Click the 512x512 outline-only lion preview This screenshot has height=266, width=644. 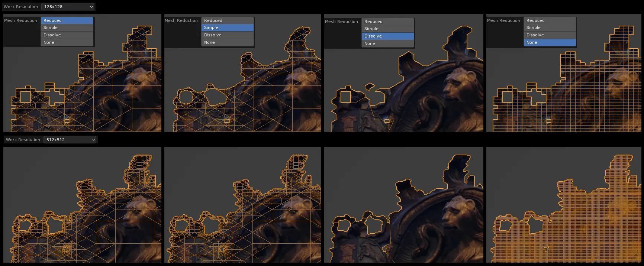point(403,208)
